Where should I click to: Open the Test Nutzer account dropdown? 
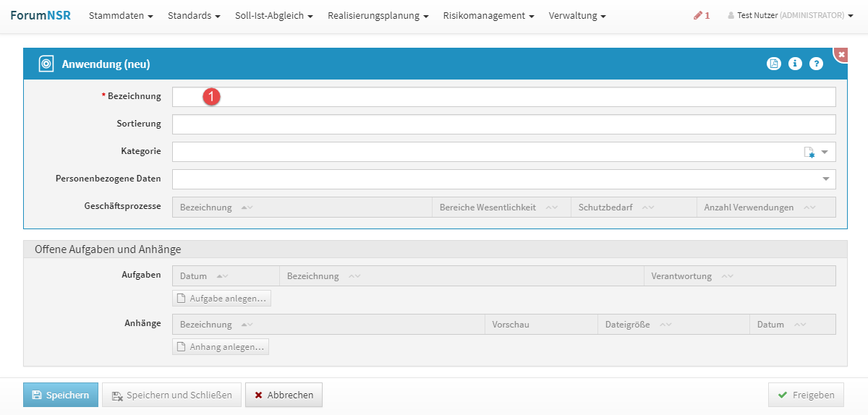click(x=790, y=15)
